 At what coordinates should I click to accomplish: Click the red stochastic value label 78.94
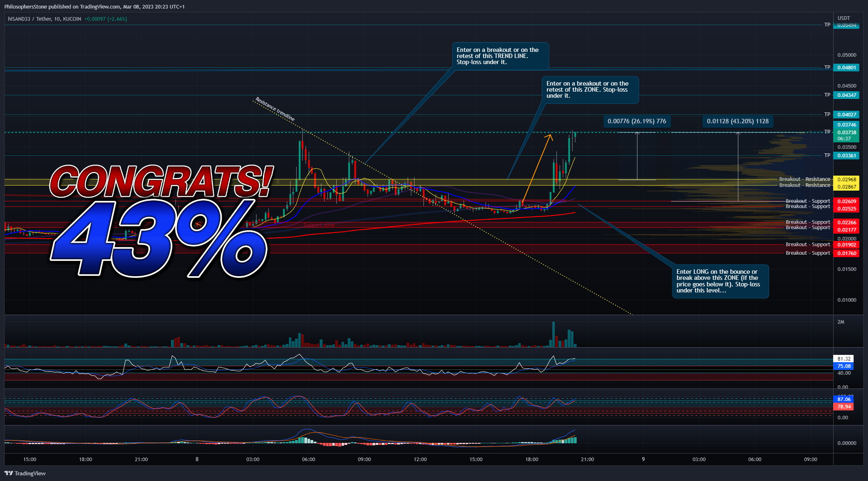coord(844,407)
